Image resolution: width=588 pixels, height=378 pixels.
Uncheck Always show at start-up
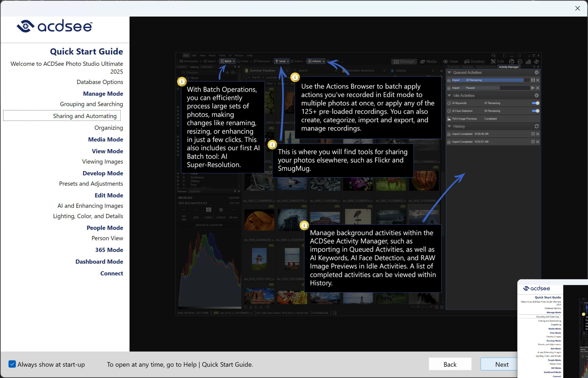pos(12,364)
